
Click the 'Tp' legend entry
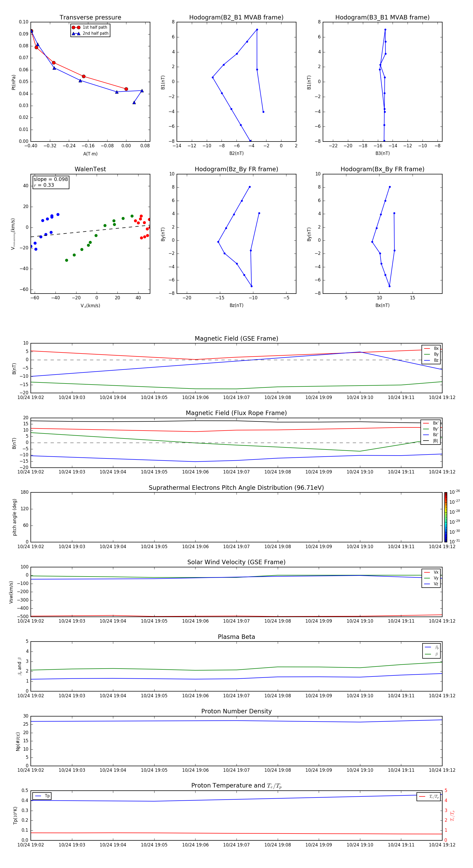pyautogui.click(x=42, y=796)
